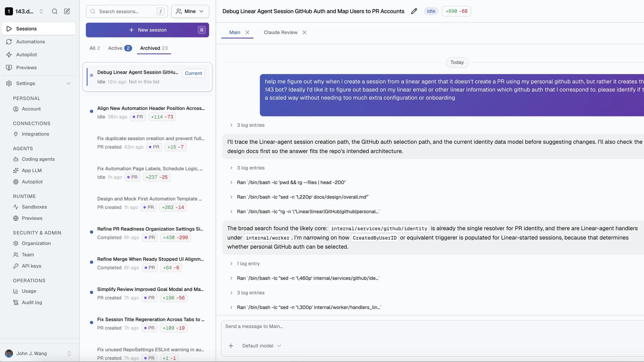Open Autopilot via the lightning bolt icon

(9, 55)
